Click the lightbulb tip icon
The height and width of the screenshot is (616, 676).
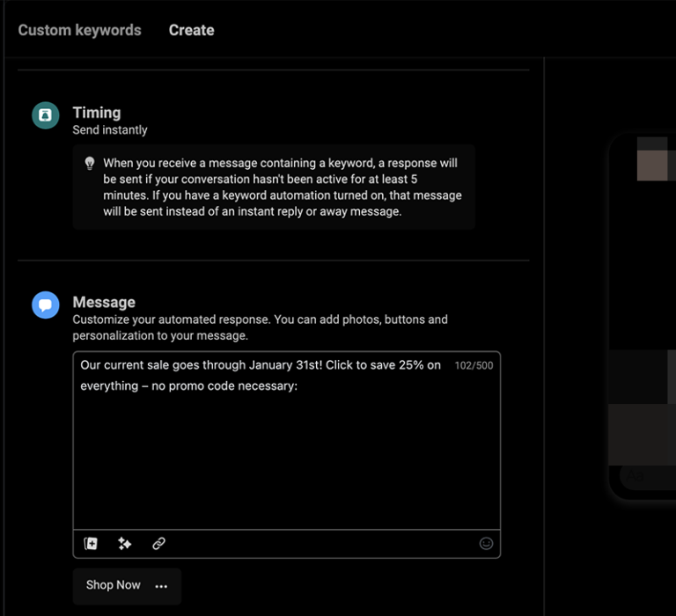(89, 164)
